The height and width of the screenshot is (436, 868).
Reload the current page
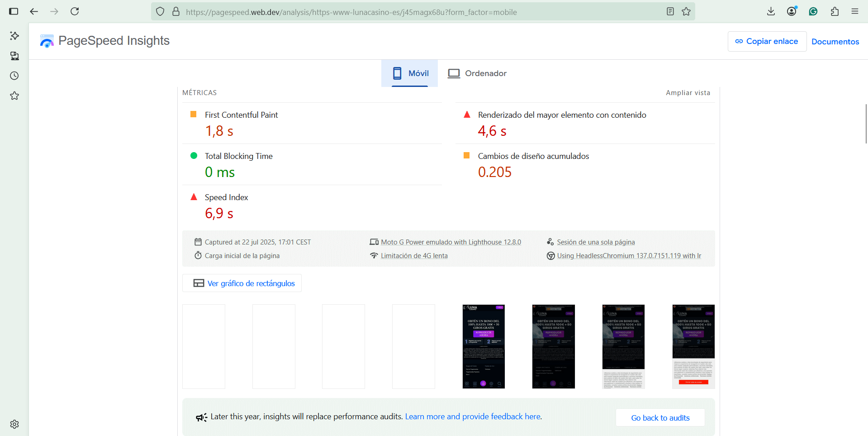click(75, 11)
